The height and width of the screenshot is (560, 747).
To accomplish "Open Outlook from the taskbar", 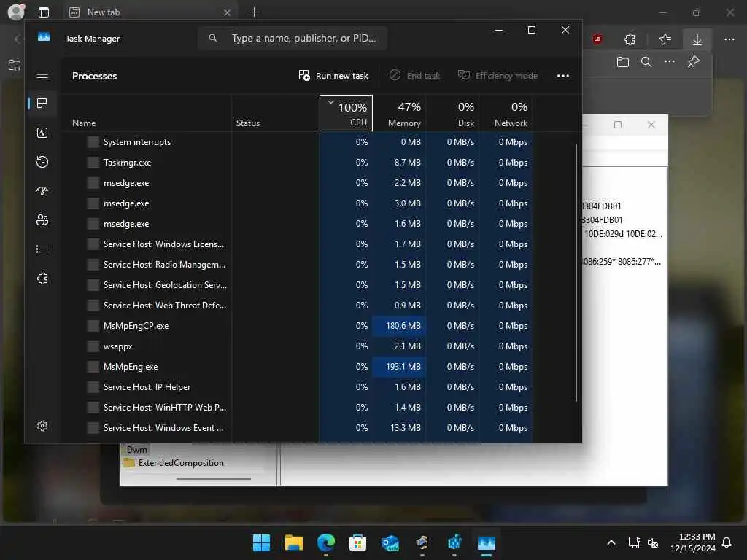I will [390, 542].
